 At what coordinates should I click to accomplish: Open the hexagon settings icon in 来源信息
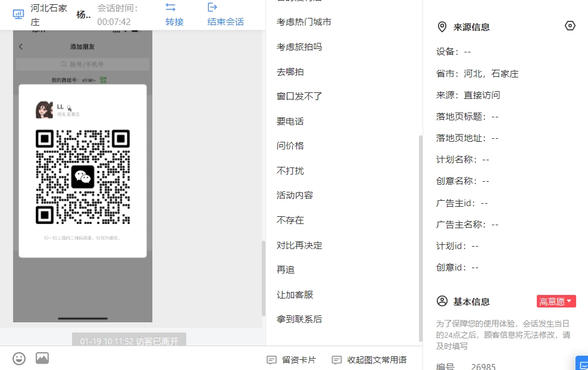(570, 26)
